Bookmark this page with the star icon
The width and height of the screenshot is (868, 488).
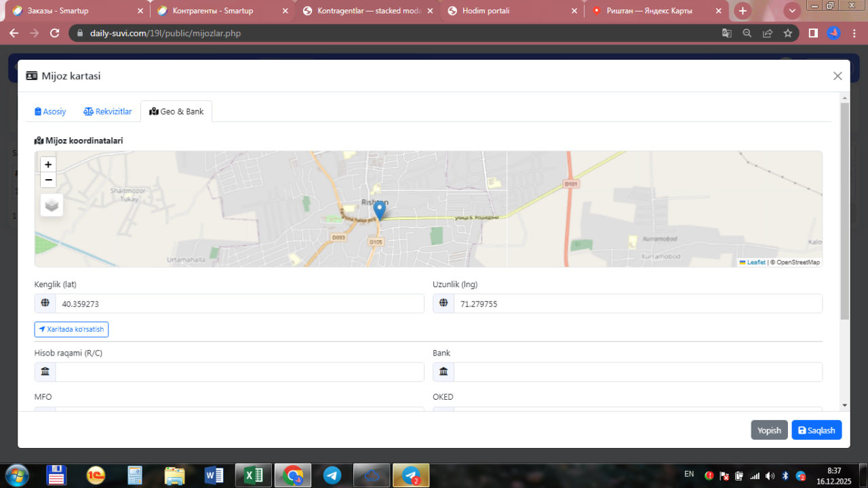(787, 33)
